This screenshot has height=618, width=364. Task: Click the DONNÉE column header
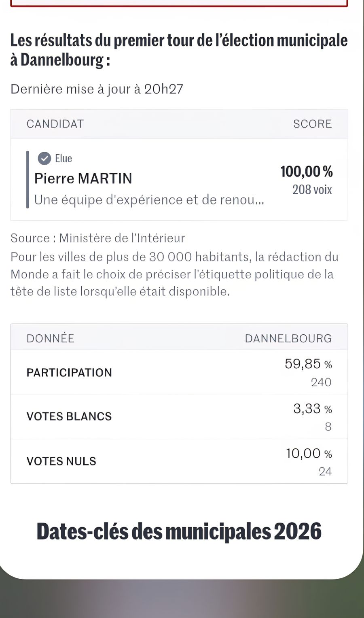click(x=50, y=338)
